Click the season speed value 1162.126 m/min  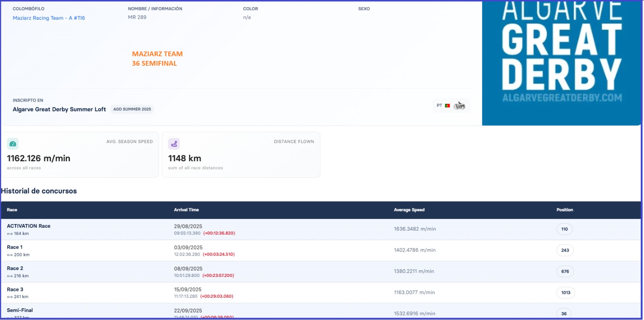coord(39,158)
